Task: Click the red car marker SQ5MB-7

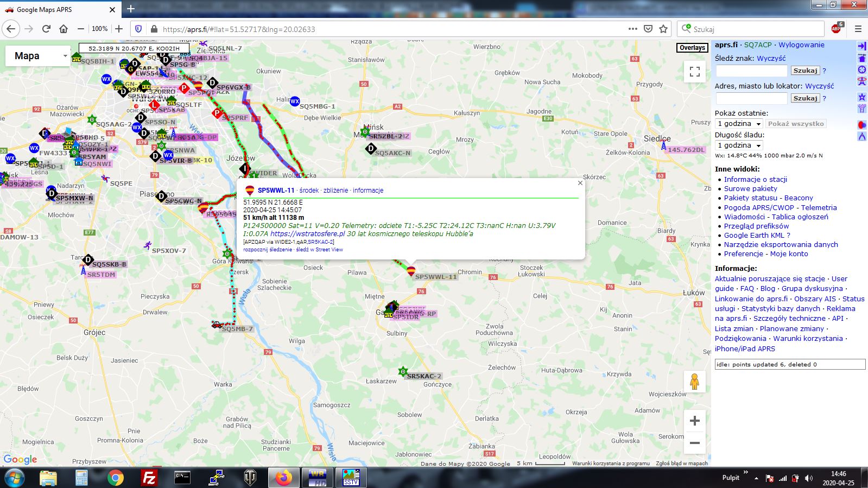Action: click(217, 325)
